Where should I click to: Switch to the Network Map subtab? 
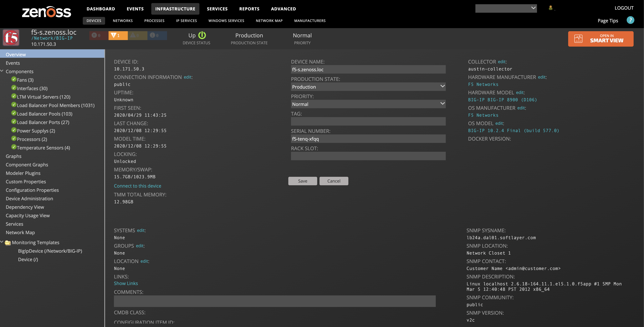pos(269,21)
